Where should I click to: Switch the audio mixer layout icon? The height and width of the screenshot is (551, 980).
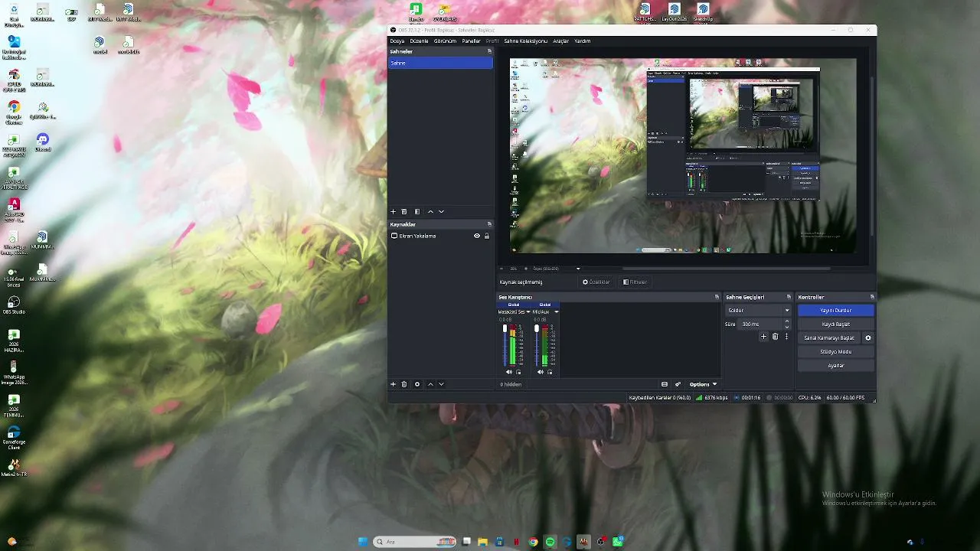(x=665, y=384)
